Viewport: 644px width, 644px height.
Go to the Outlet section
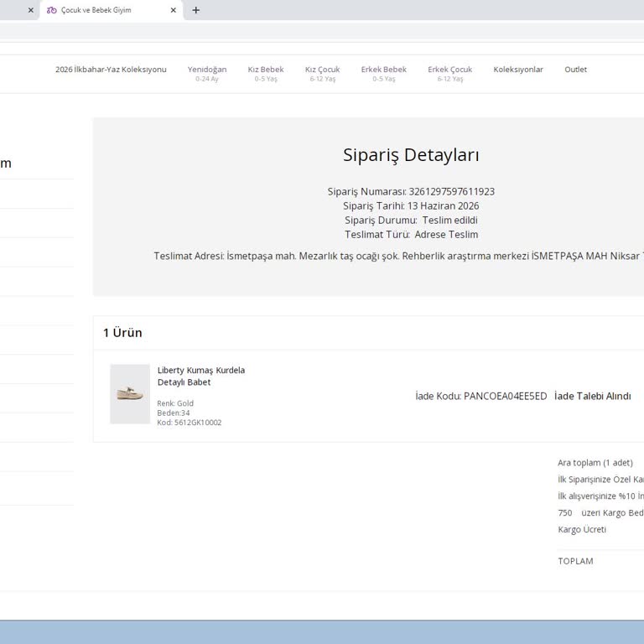coord(575,70)
